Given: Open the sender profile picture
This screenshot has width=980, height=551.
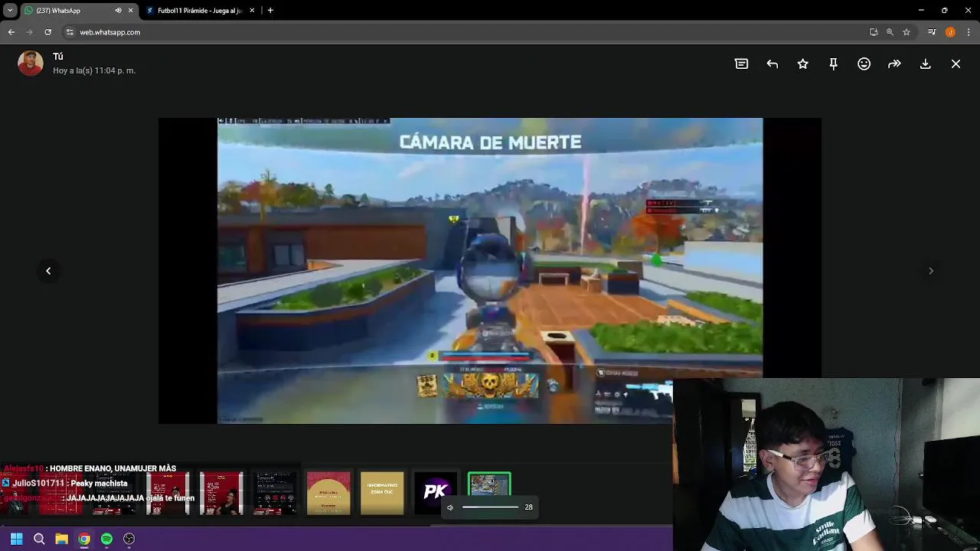Looking at the screenshot, I should [x=31, y=64].
